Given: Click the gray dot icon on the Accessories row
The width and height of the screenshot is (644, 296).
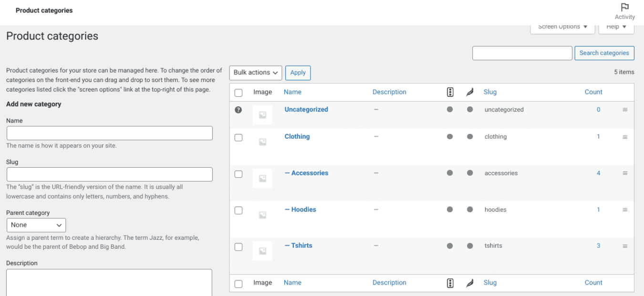Looking at the screenshot, I should tap(450, 174).
